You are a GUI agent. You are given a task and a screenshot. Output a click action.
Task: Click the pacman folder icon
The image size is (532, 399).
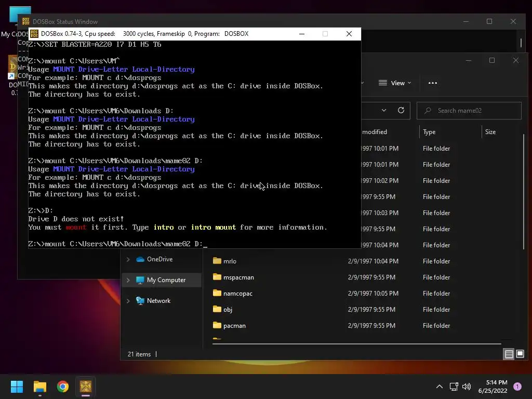(x=217, y=325)
